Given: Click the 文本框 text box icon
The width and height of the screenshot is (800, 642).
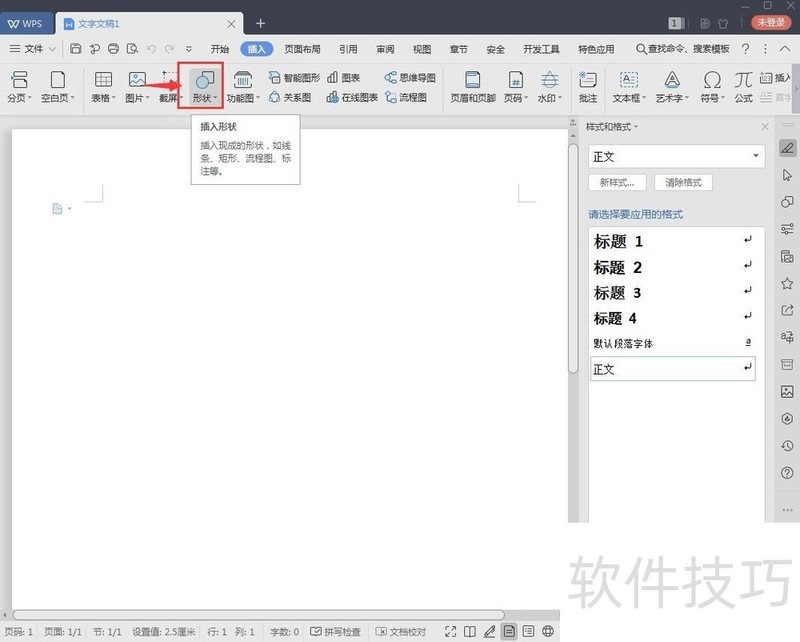Looking at the screenshot, I should pos(627,86).
